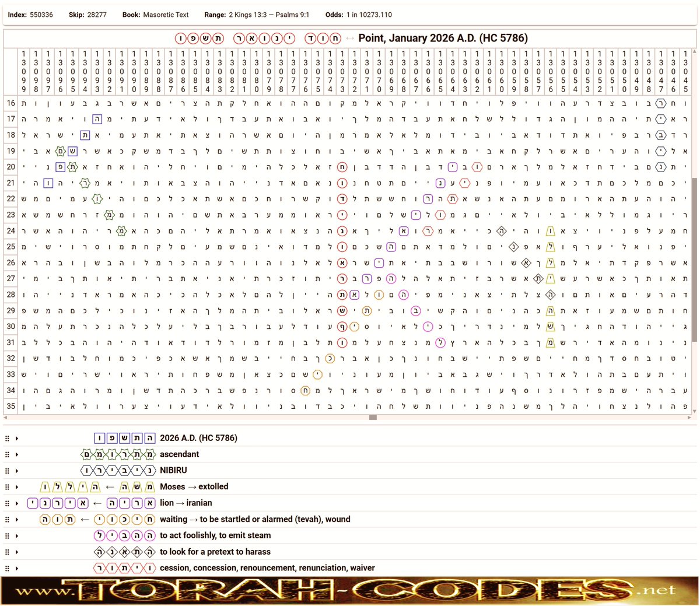Viewport: 700px width, 606px height.
Task: Click column header 13045
Action: 685,72
